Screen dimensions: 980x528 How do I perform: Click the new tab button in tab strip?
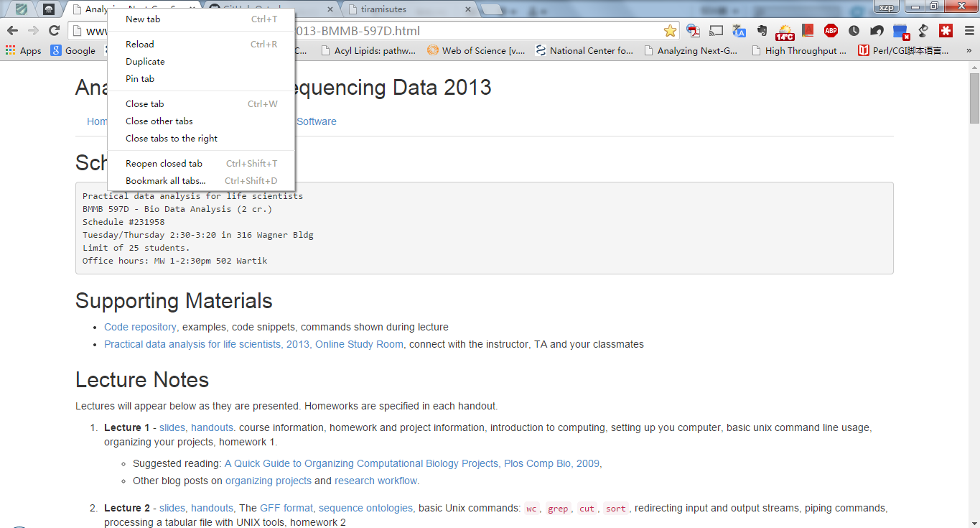tap(492, 9)
